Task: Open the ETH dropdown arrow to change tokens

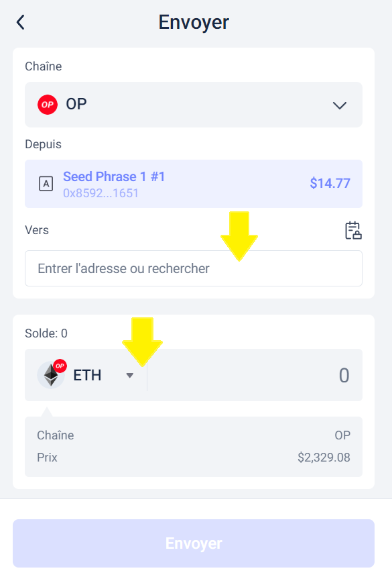Action: click(x=131, y=376)
